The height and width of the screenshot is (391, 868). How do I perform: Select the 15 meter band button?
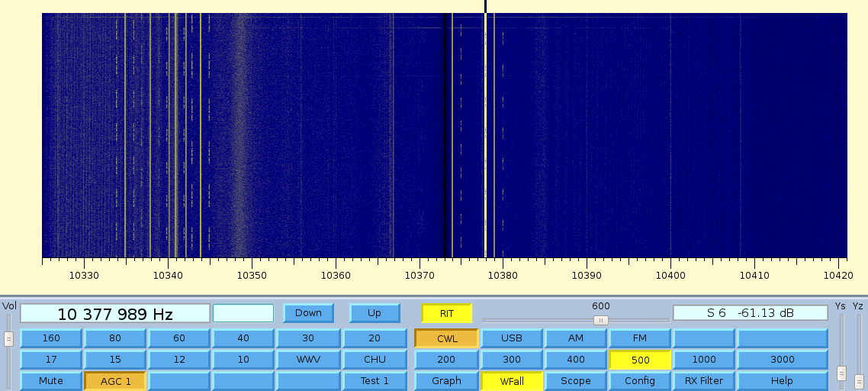tap(115, 360)
